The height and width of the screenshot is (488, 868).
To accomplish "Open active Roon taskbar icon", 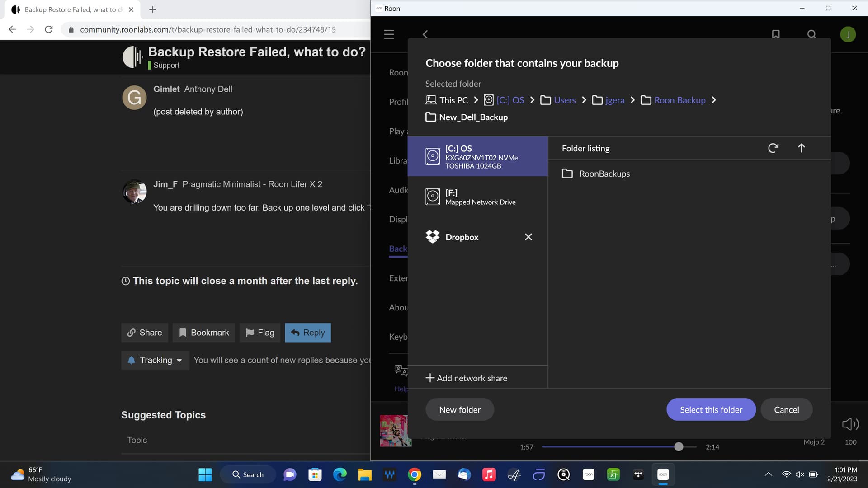I will 663,474.
